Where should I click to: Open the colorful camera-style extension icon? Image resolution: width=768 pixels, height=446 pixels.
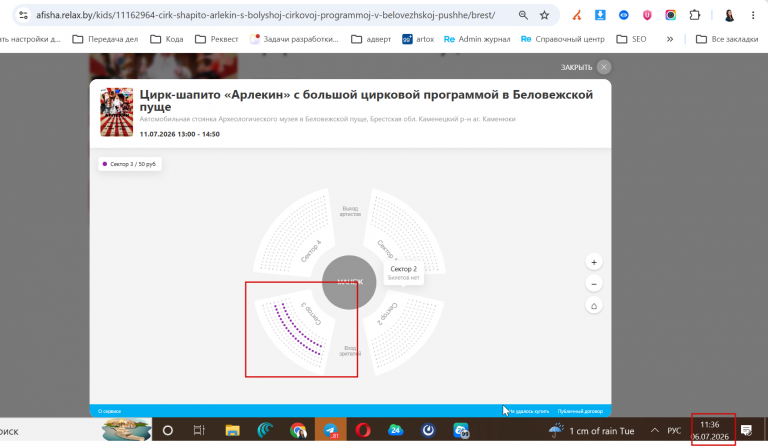671,15
